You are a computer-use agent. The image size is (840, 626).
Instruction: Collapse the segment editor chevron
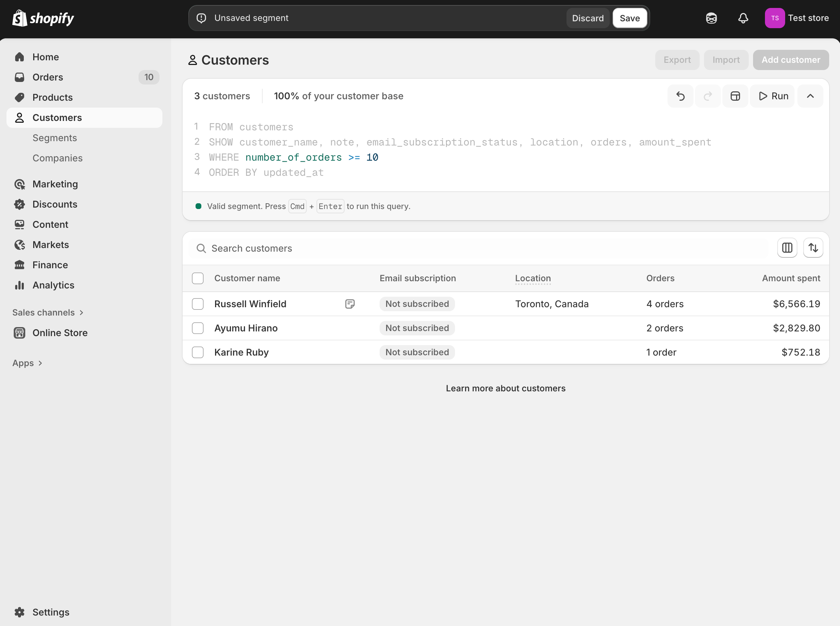tap(810, 96)
